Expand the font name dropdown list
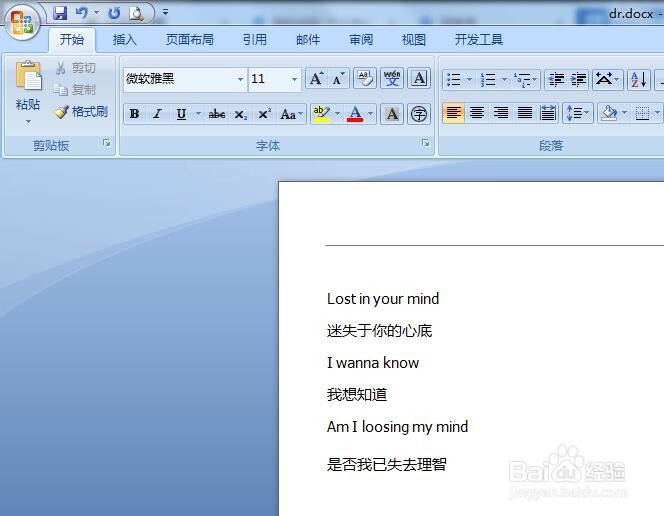Screen dimensions: 664x516 point(241,79)
